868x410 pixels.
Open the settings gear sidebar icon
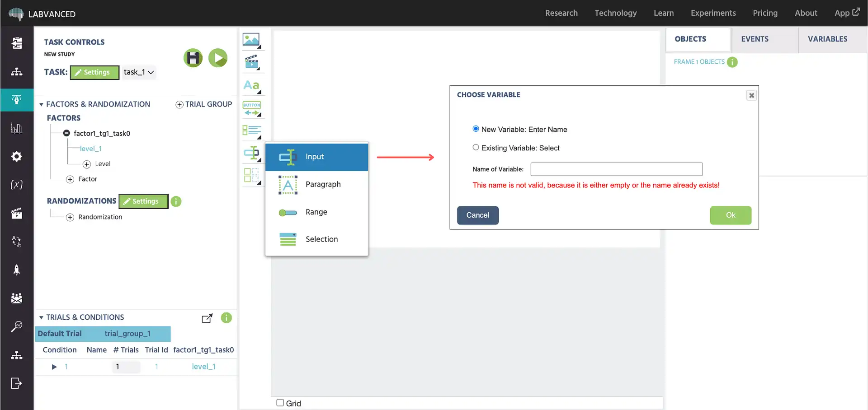pos(17,156)
